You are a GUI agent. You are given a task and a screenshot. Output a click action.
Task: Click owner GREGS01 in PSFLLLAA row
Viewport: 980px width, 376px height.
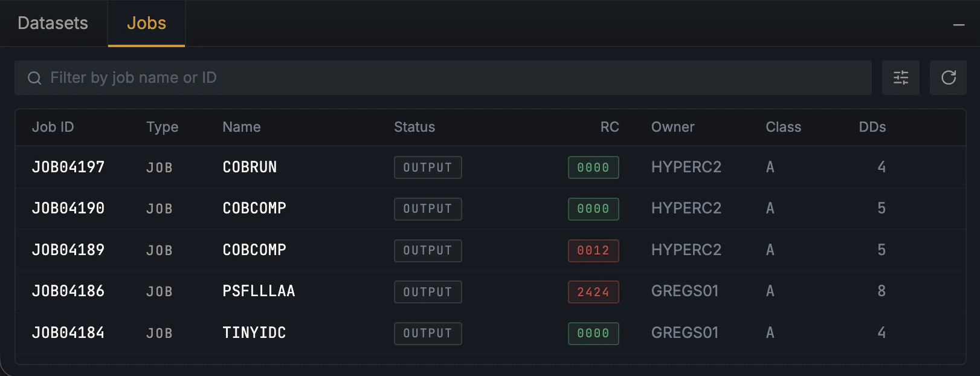pyautogui.click(x=685, y=291)
